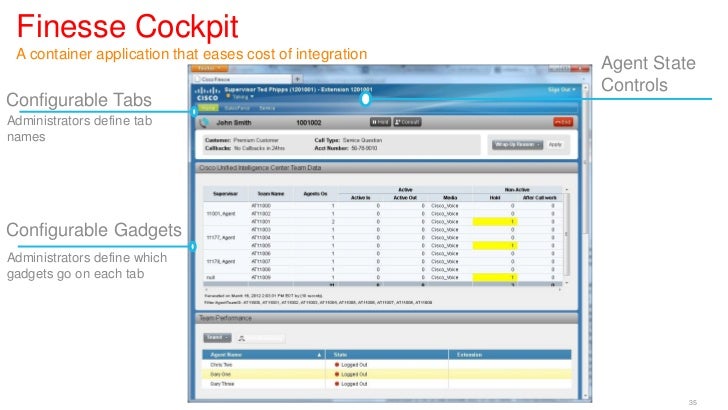Select the AT11005 team row
Viewport: 728px width, 410px height.
tap(383, 245)
